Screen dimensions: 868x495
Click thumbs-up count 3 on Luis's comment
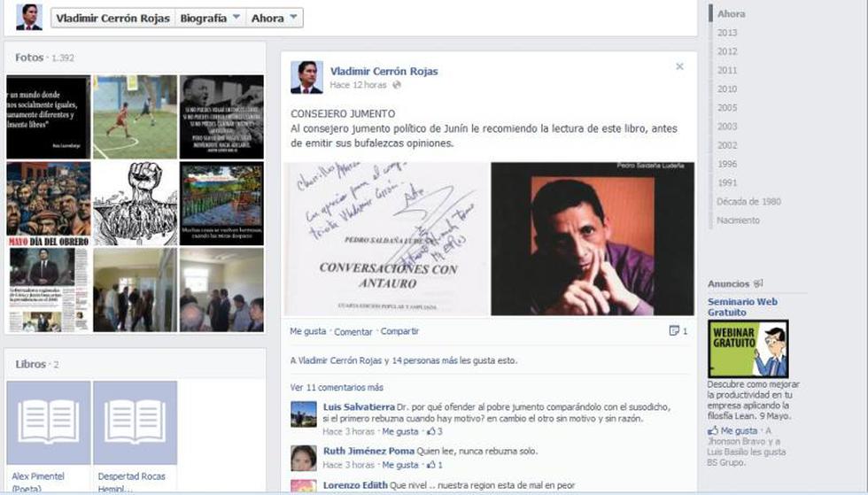(435, 431)
